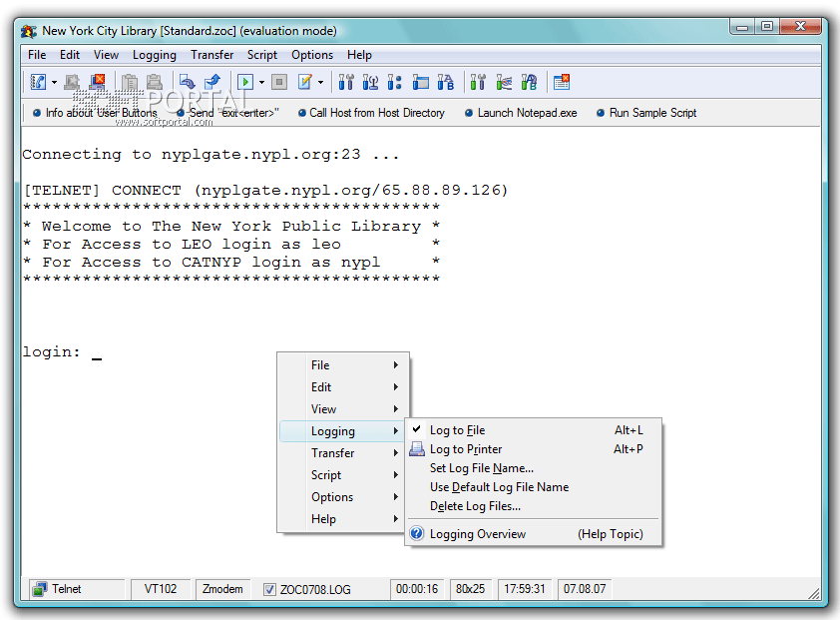Click green tube-and-wrench session icon

478,82
